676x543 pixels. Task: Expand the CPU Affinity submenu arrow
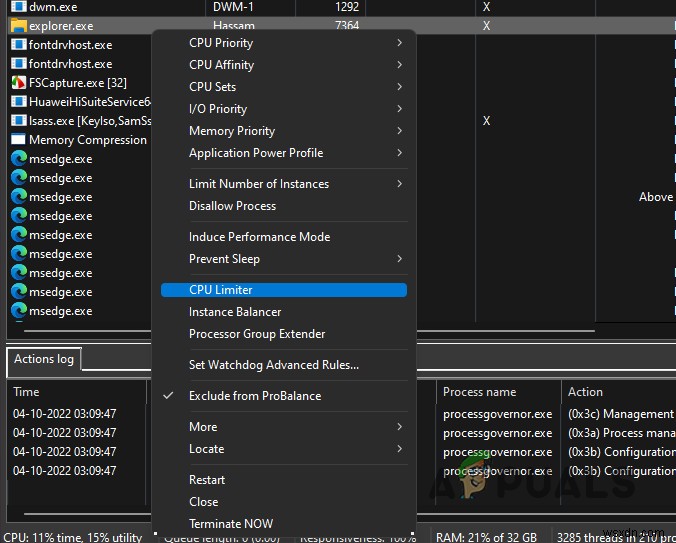click(x=399, y=65)
